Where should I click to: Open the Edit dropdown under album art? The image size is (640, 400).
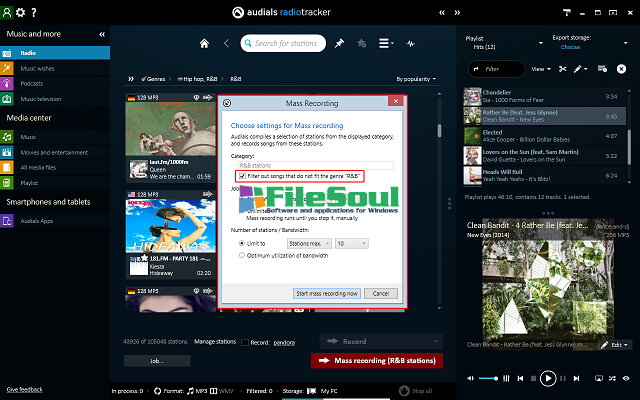pos(616,345)
